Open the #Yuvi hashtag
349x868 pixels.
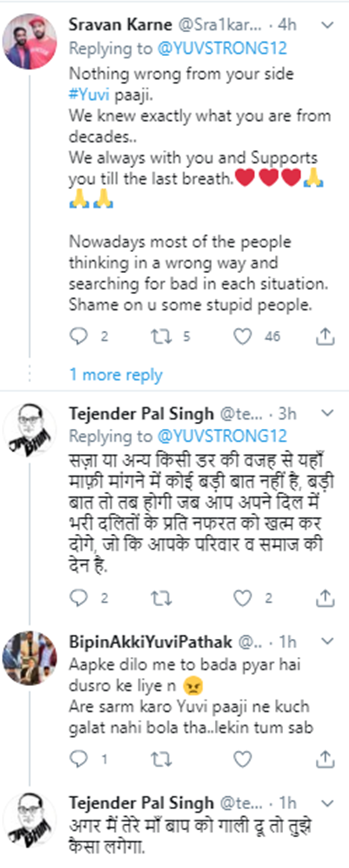point(89,95)
